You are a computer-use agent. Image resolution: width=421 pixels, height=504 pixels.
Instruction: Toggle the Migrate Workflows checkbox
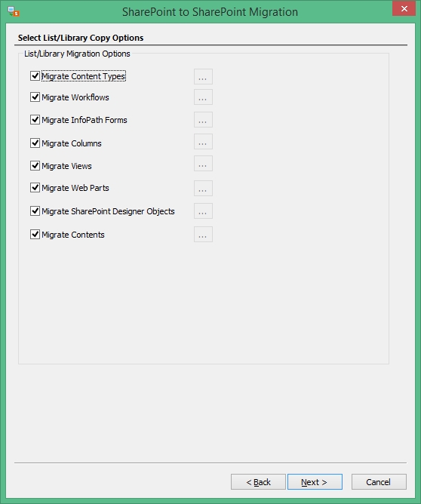point(35,97)
